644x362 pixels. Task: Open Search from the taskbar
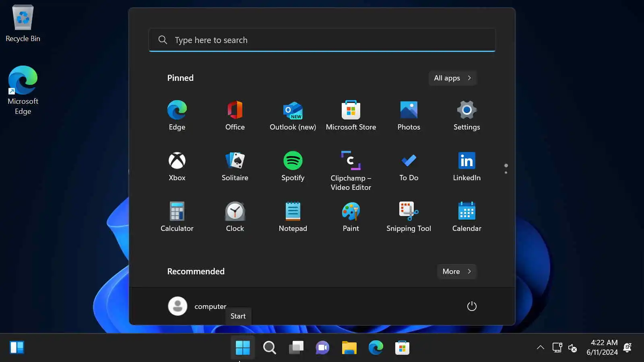(269, 348)
